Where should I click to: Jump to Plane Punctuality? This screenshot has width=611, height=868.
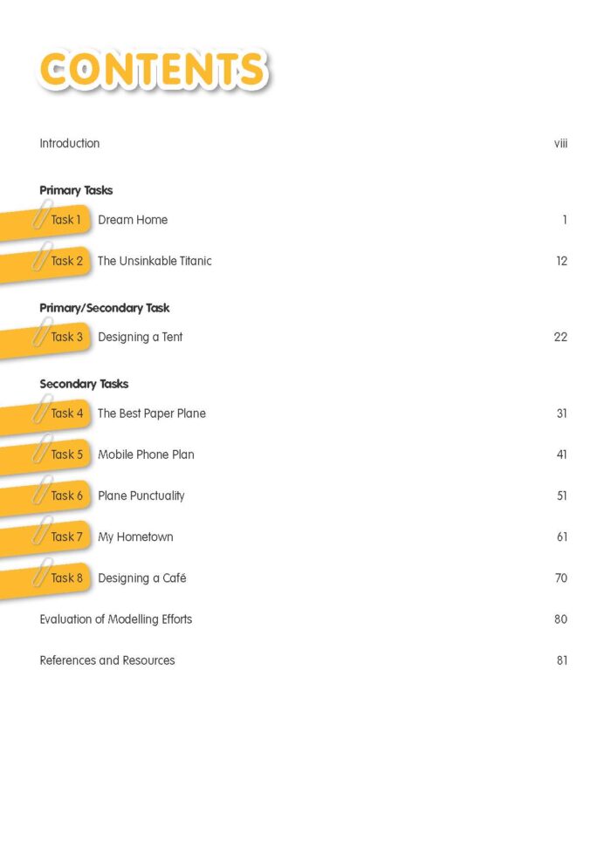tap(141, 496)
